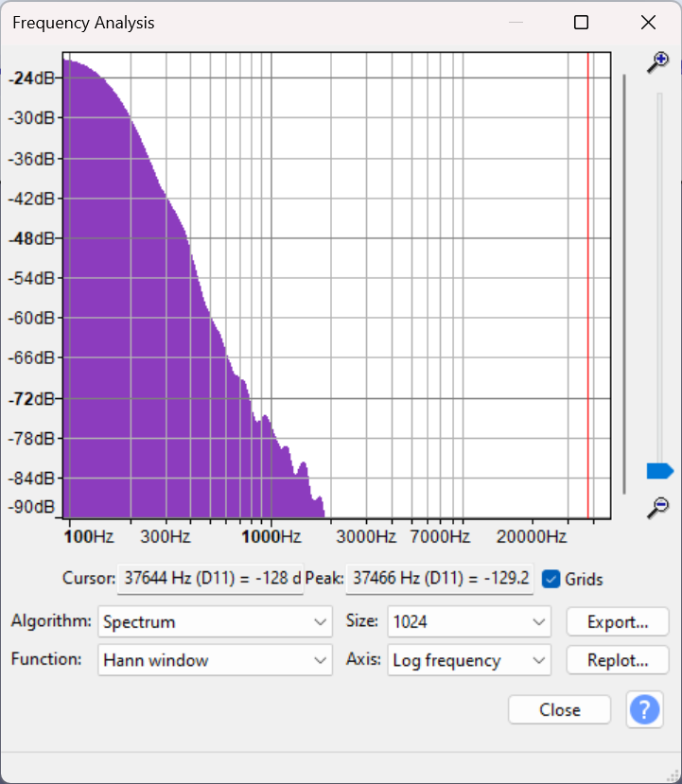Screen dimensions: 682x784
Task: Click the -60dB axis label
Action: (31, 318)
